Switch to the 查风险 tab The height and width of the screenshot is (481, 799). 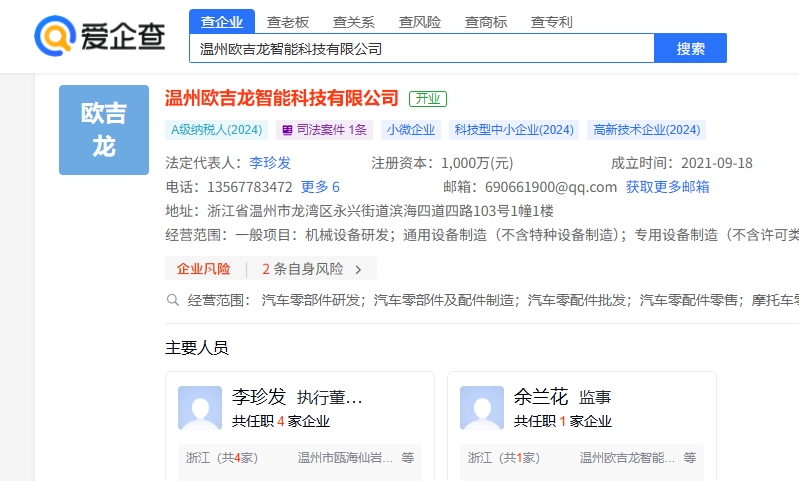pyautogui.click(x=420, y=22)
